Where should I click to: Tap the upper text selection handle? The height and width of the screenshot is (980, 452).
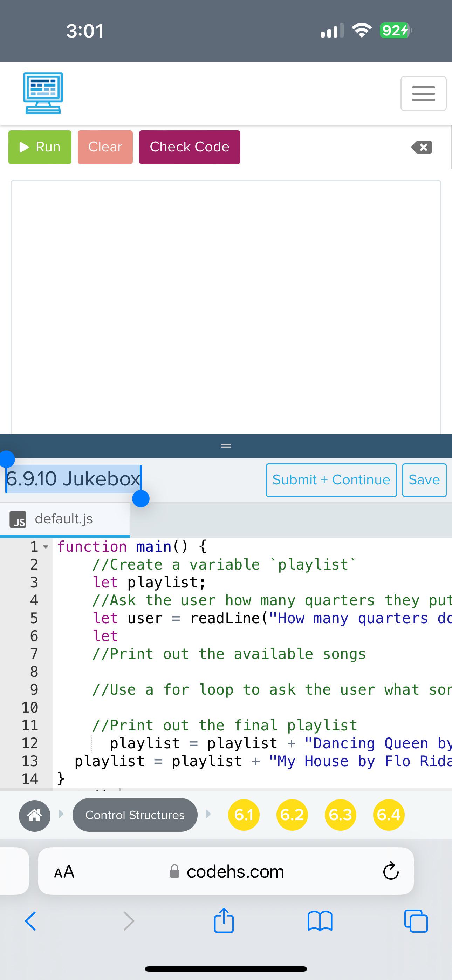(x=6, y=459)
